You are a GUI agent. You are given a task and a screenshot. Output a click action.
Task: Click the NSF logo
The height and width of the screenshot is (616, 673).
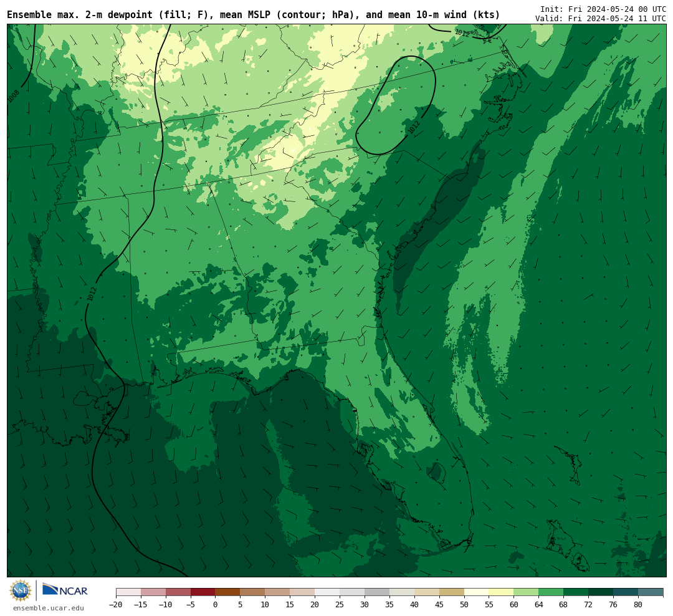[x=21, y=590]
